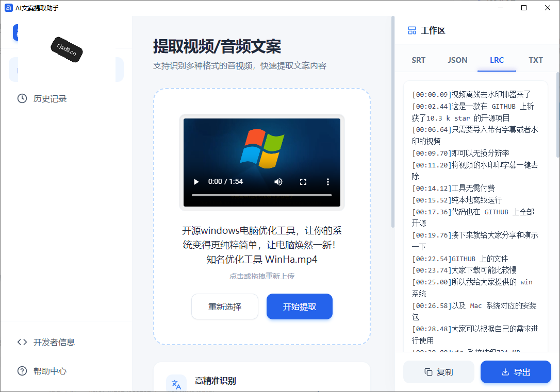560x392 pixels.
Task: Click the help question mark icon
Action: click(x=22, y=371)
